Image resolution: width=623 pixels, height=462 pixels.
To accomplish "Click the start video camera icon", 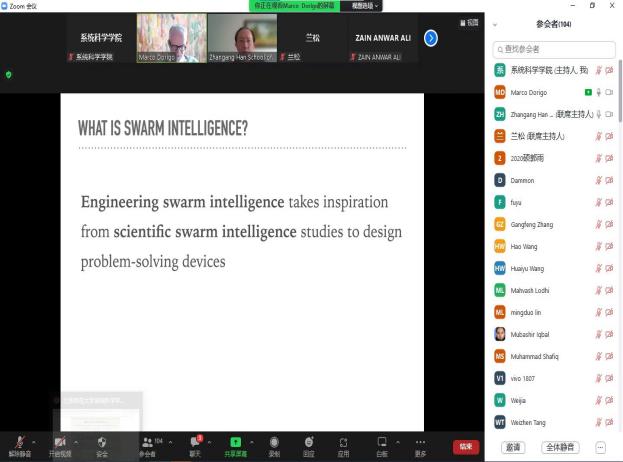I will click(x=61, y=442).
